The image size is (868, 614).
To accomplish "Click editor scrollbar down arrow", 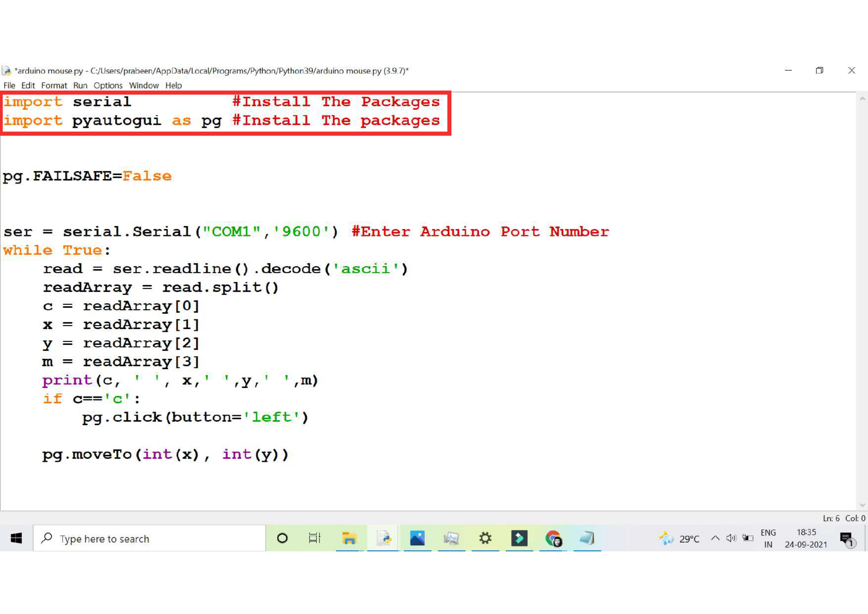I will coord(862,505).
